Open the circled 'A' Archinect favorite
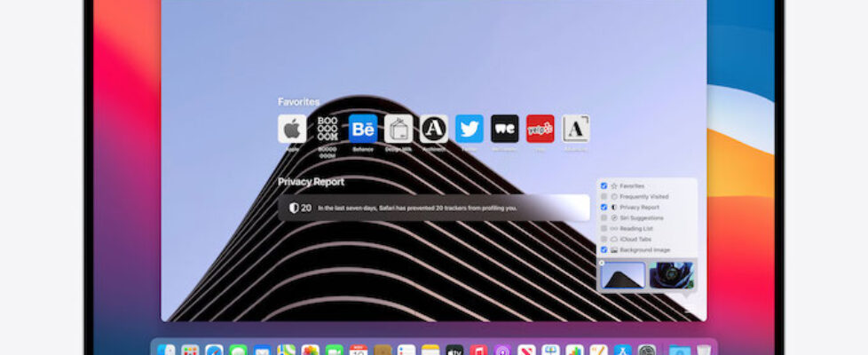This screenshot has width=868, height=355. pos(434,129)
